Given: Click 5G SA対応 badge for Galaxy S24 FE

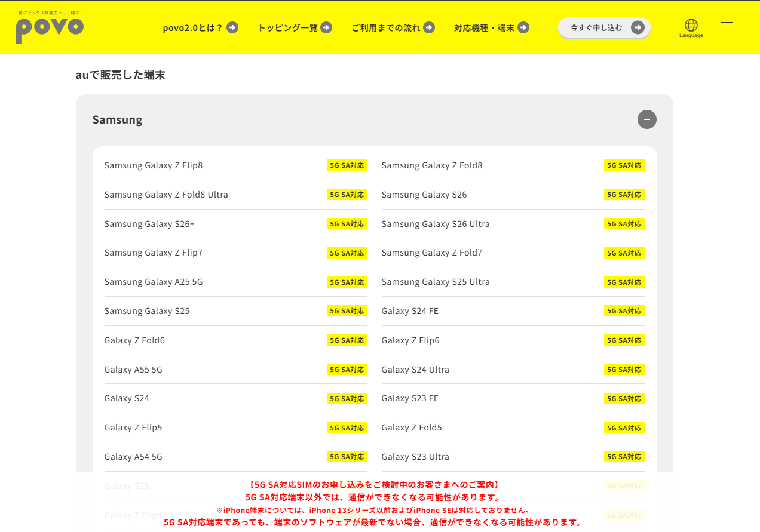Looking at the screenshot, I should coord(624,311).
